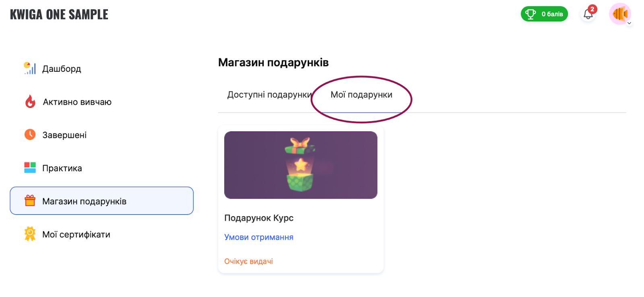This screenshot has height=297, width=644.
Task: Go to Дашборд menu item
Action: (x=62, y=69)
